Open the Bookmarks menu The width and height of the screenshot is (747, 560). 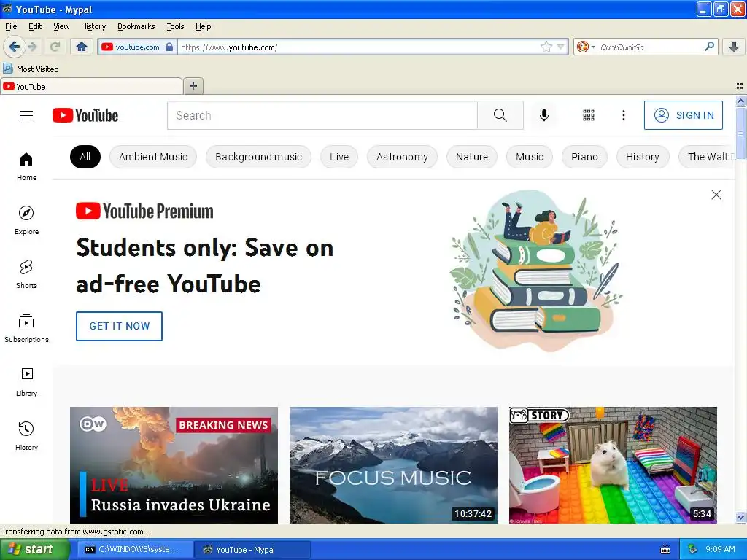[136, 26]
